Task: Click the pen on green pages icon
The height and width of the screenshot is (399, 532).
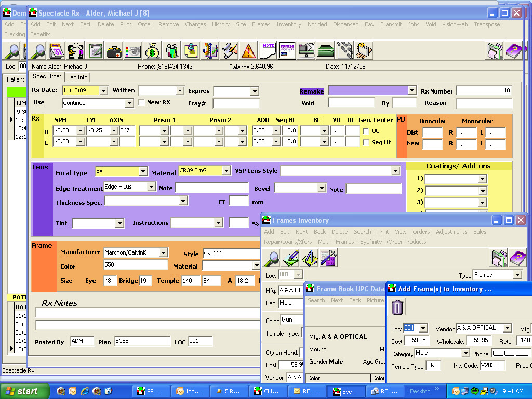Action: (x=291, y=258)
